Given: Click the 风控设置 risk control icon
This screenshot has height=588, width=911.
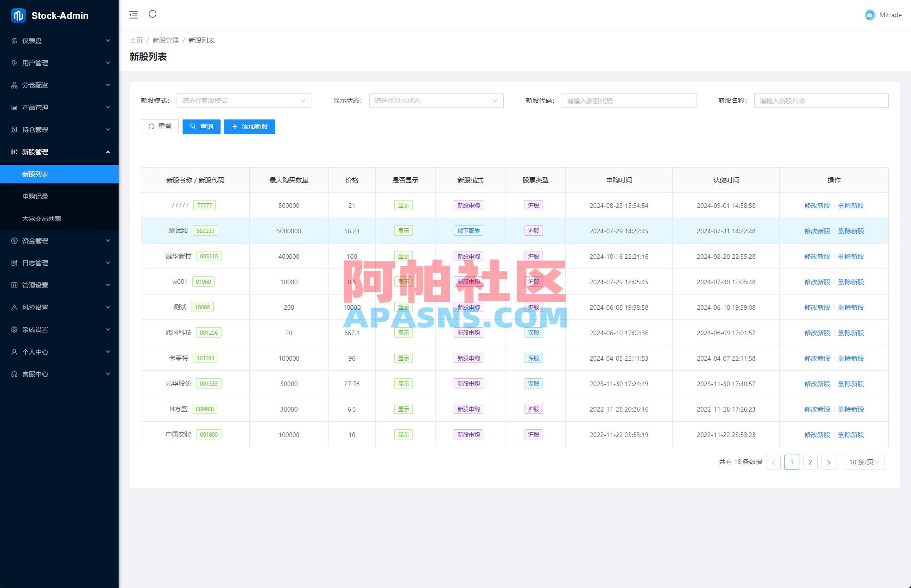Looking at the screenshot, I should (13, 307).
